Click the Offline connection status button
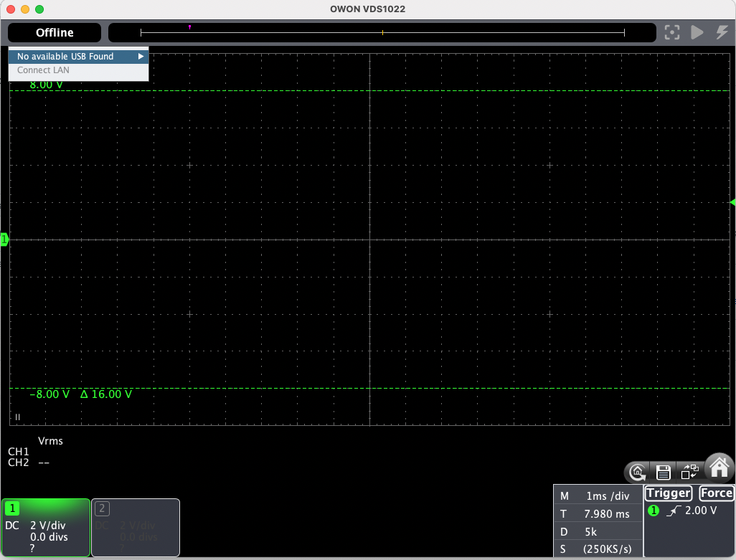Screen dimensions: 736x560 [55, 33]
